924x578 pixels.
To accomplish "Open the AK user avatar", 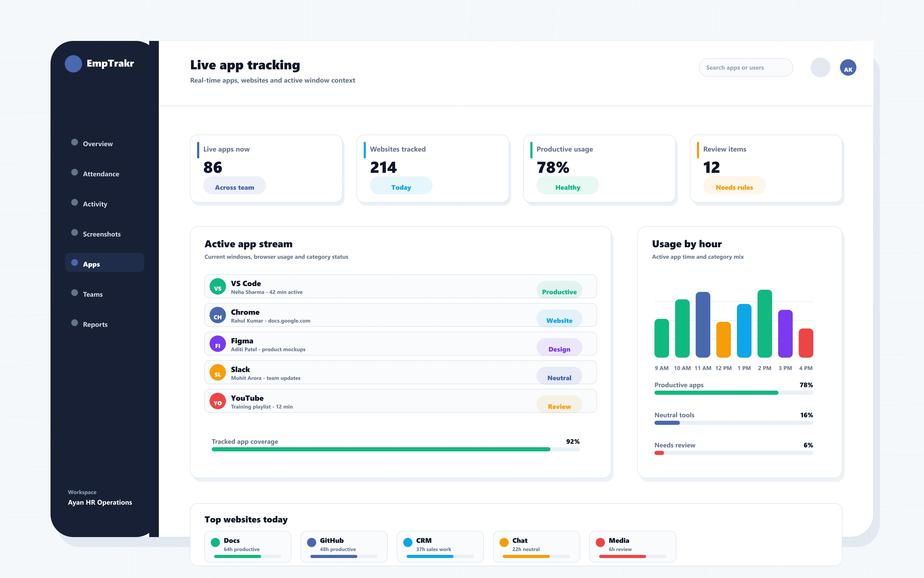I will tap(848, 68).
